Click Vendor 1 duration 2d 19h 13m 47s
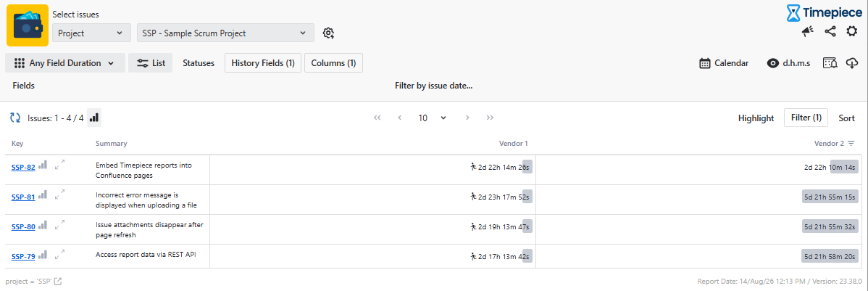868x291 pixels. tap(504, 226)
